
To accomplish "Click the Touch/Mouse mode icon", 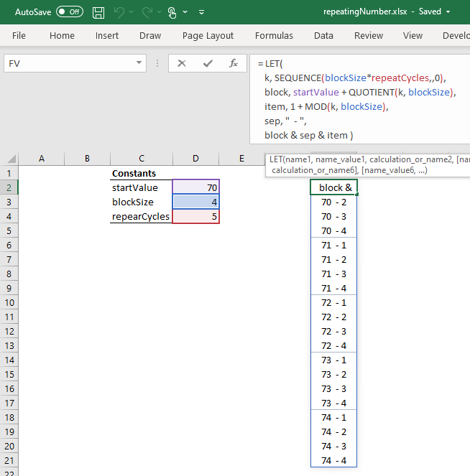I will pyautogui.click(x=172, y=12).
